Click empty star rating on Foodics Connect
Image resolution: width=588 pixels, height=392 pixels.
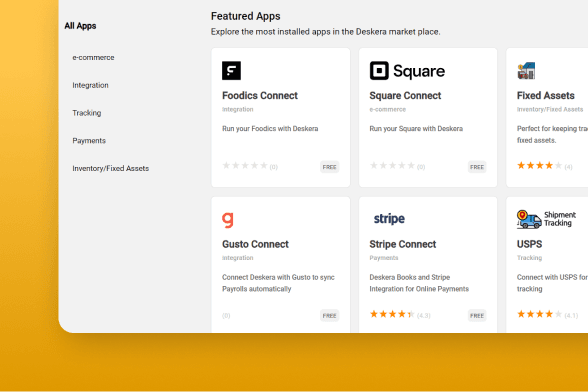(x=245, y=165)
